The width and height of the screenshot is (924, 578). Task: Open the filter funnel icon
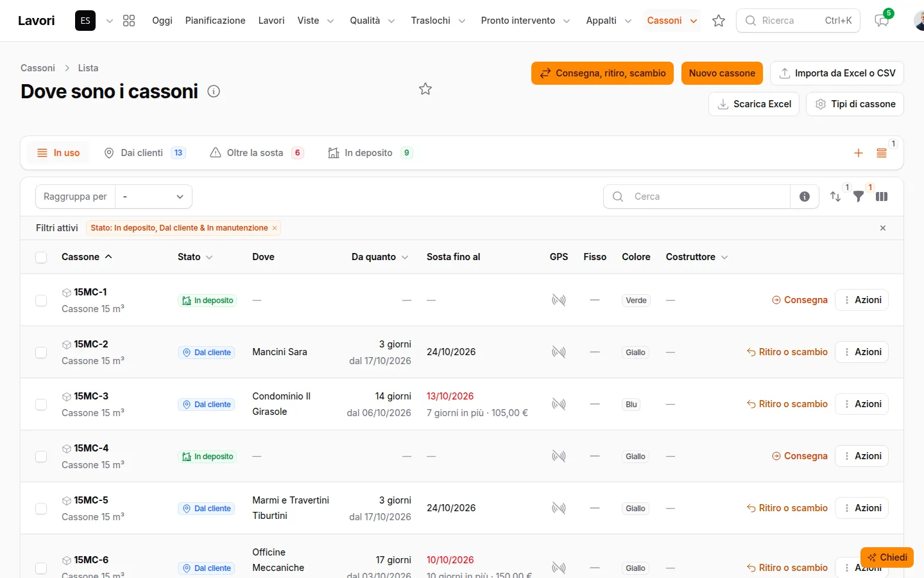[859, 197]
